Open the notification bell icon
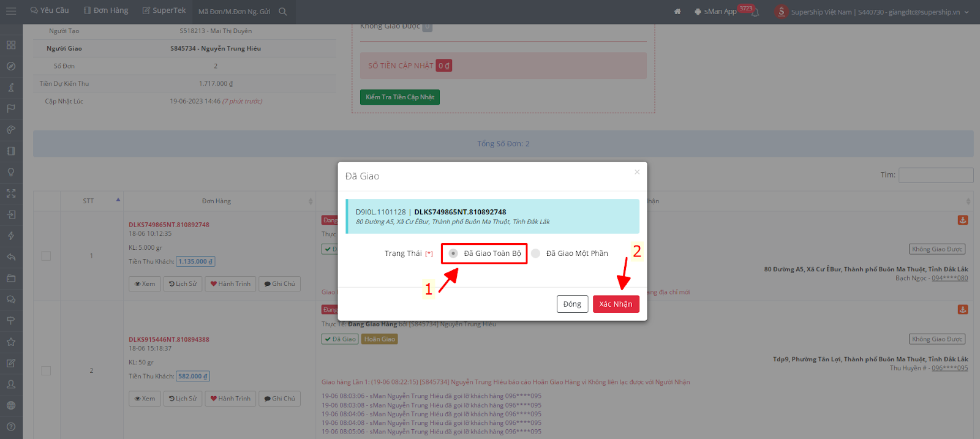 755,12
